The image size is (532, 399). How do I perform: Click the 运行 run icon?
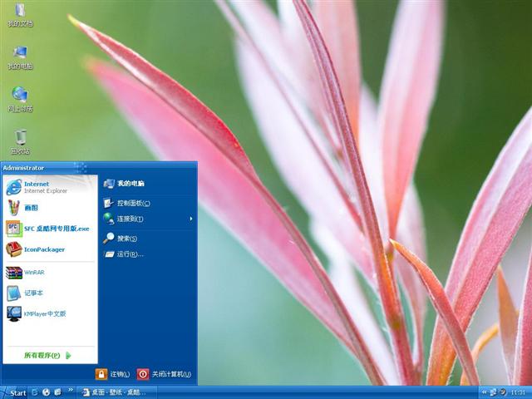(x=109, y=254)
